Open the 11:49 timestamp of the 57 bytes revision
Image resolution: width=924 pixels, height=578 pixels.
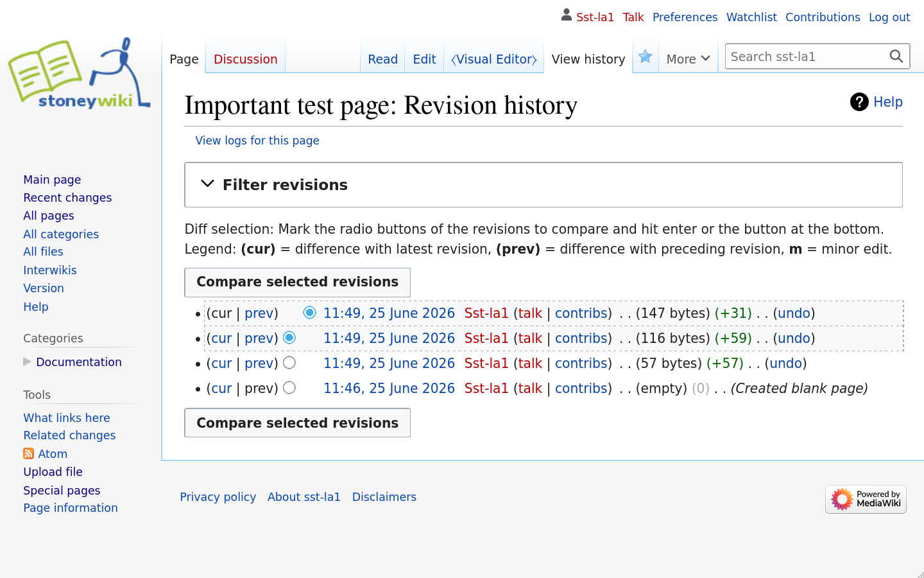389,363
